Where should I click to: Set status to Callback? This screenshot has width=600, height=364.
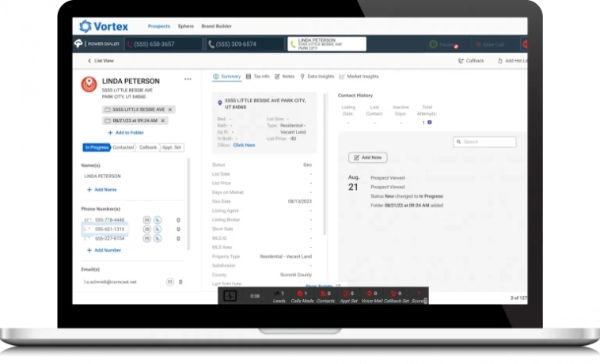tap(147, 147)
